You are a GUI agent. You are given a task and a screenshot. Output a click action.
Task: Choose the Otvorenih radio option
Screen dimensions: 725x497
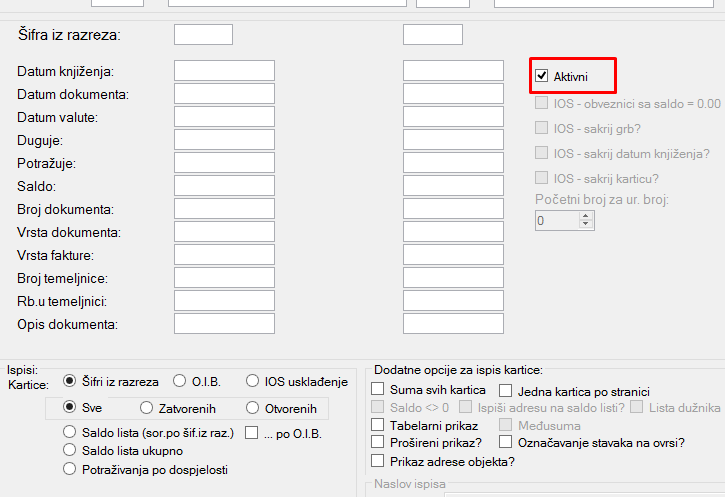click(x=253, y=408)
